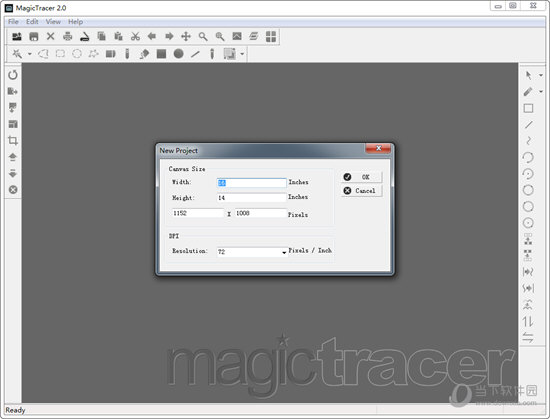The image size is (550, 419).
Task: Open the Edit menu
Action: (32, 22)
